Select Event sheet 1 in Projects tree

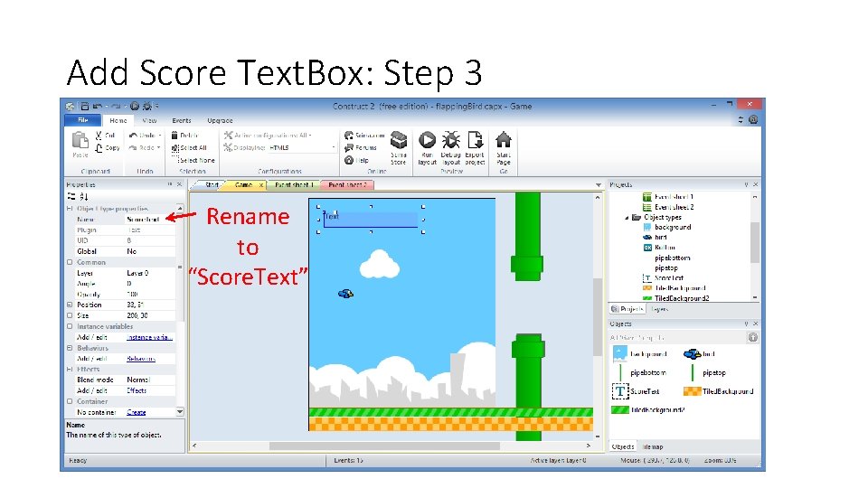click(668, 197)
